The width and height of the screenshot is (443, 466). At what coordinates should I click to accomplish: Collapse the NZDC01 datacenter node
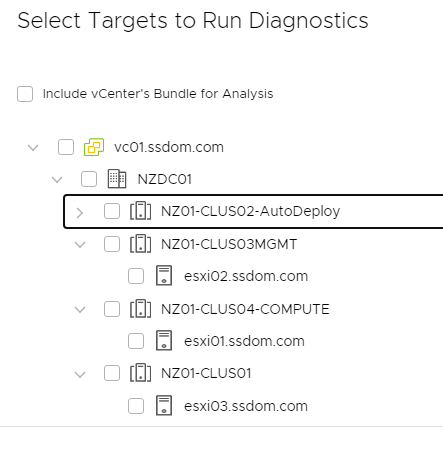click(x=57, y=180)
